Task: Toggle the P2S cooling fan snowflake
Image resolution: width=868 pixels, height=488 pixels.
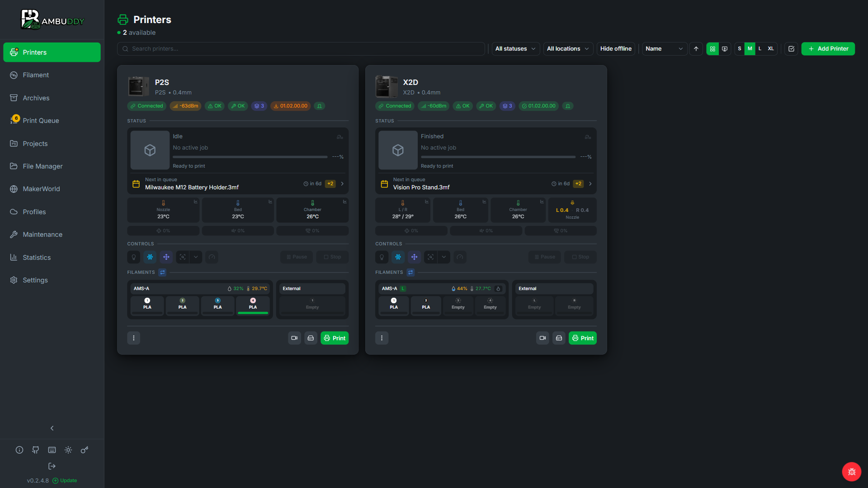Action: (x=150, y=257)
